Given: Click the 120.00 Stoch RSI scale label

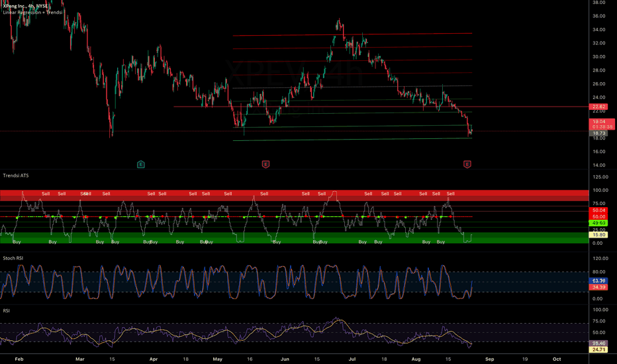Looking at the screenshot, I should (600, 259).
